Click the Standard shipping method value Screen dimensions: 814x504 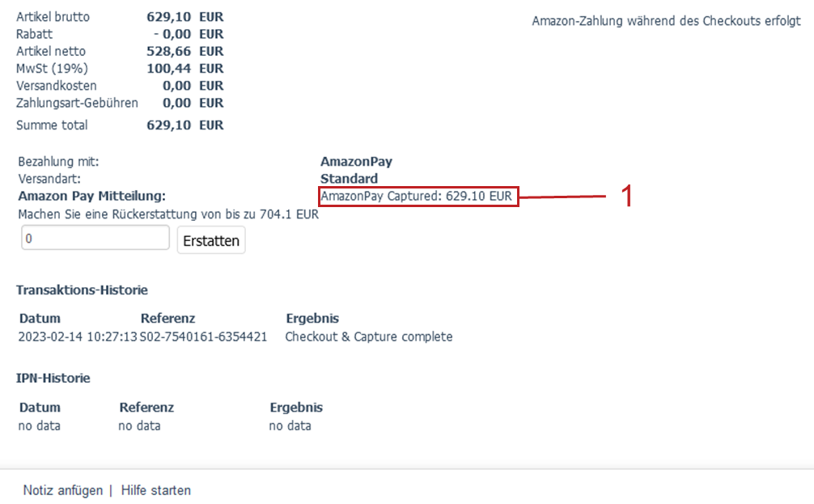pos(349,179)
